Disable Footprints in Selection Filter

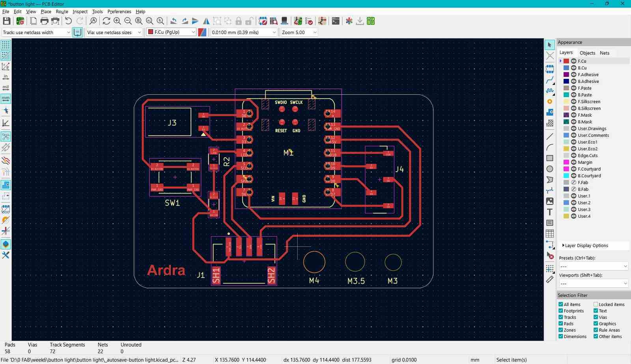coord(560,311)
